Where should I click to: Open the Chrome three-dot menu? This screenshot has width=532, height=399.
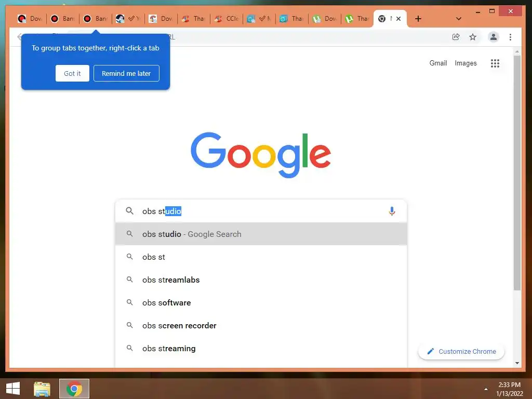510,37
